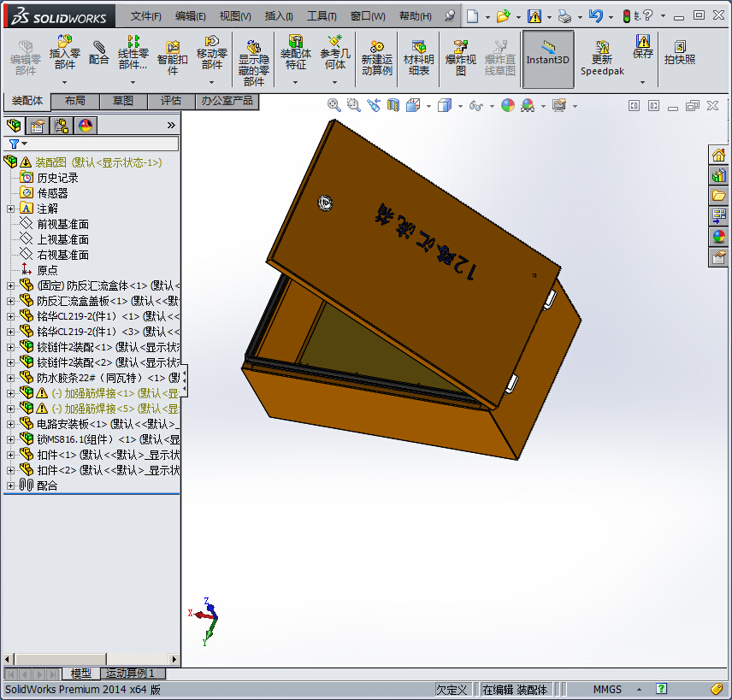This screenshot has height=700, width=732.
Task: Switch to the 评估 Evaluate tab
Action: (171, 101)
